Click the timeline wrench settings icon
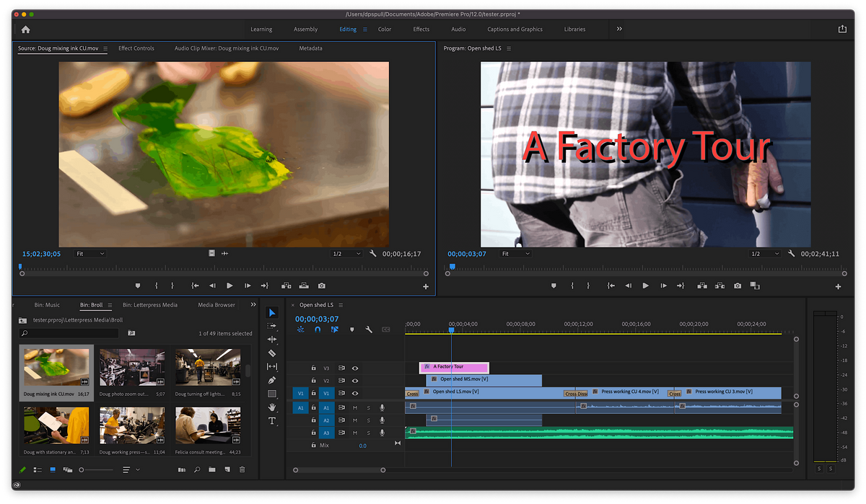This screenshot has width=866, height=504. point(368,330)
